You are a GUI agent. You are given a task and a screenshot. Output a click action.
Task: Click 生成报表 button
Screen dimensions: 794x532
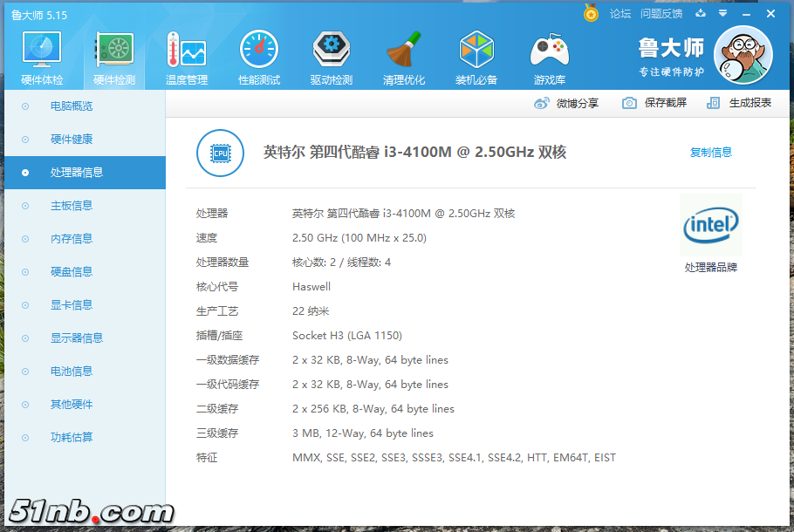pos(739,103)
